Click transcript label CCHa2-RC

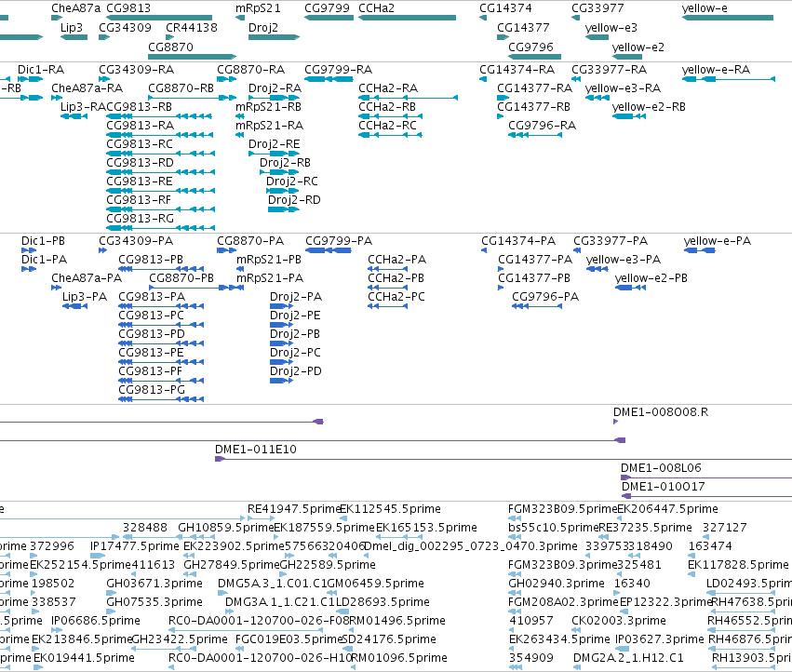pos(387,125)
